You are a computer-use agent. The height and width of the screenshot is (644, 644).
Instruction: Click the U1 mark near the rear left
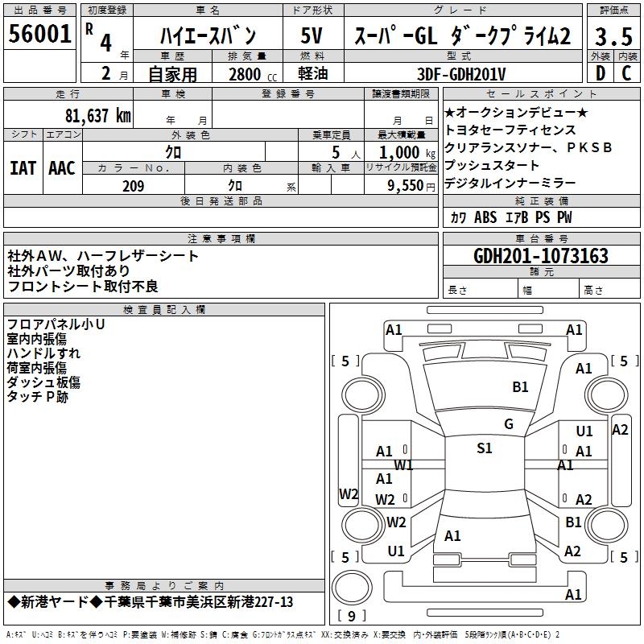coord(396,551)
